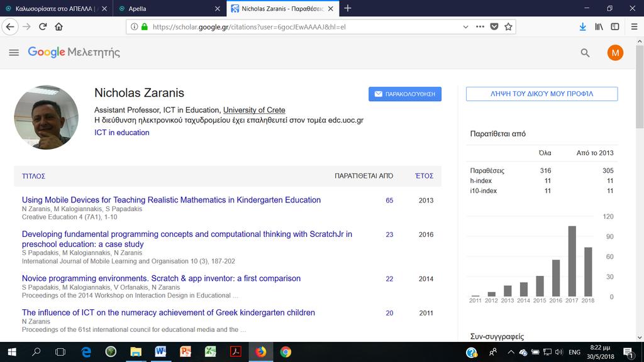Click the Firefox taskbar icon

(260, 352)
